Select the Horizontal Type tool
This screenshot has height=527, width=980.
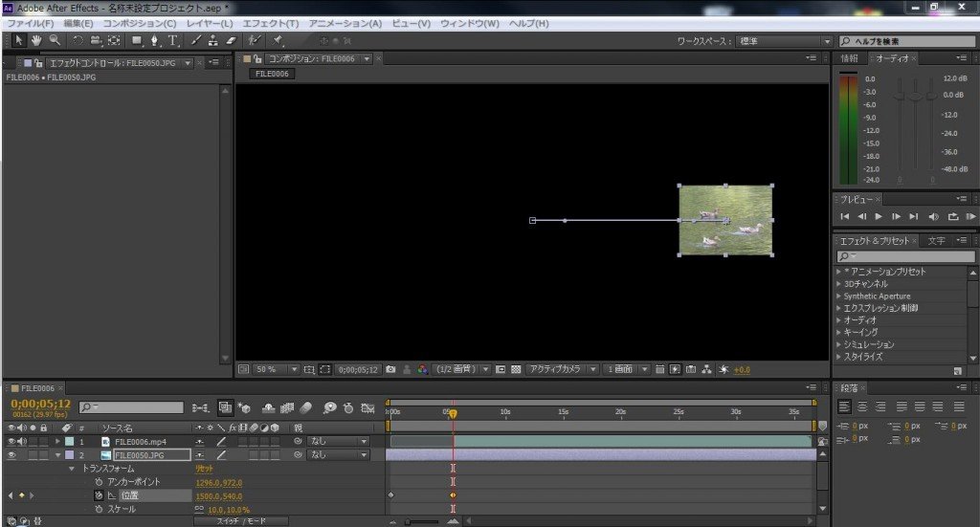[173, 40]
